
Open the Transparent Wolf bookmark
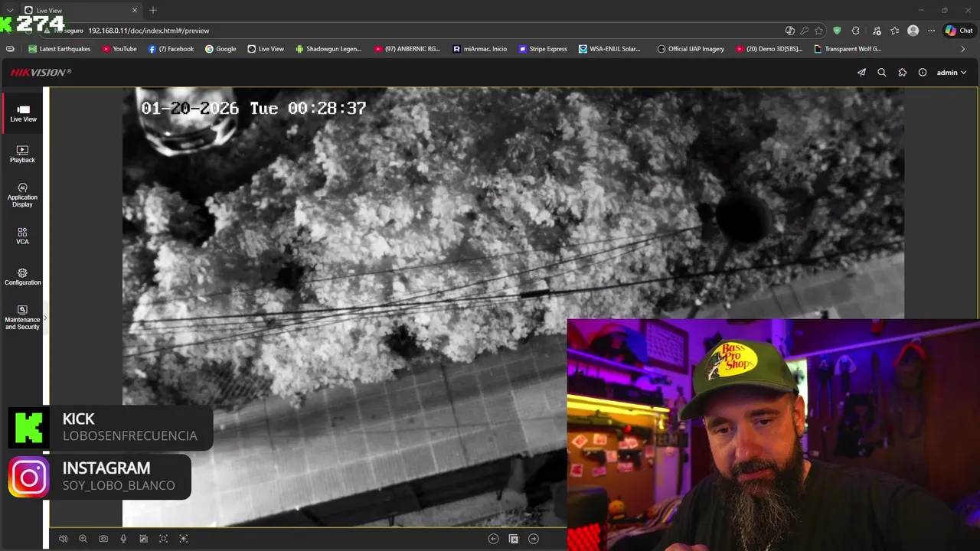point(848,49)
